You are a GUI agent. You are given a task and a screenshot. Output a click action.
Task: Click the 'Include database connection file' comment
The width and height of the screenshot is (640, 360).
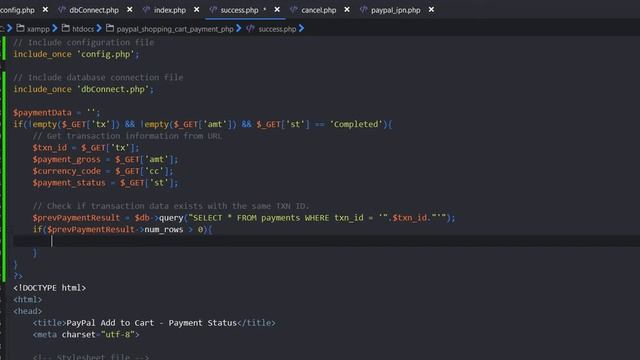click(x=98, y=78)
